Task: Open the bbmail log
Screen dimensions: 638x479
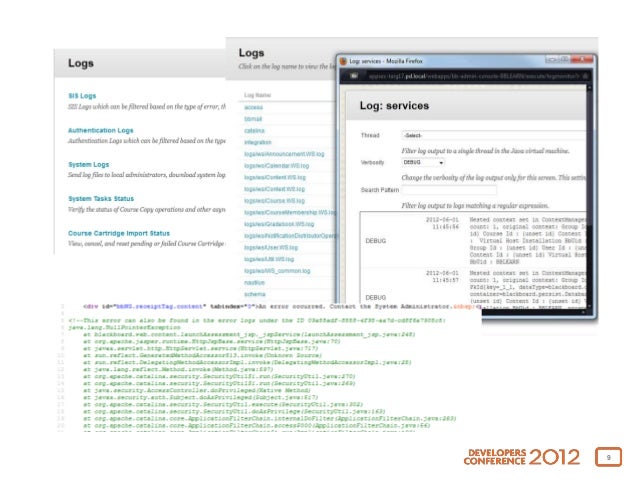Action: click(x=253, y=119)
